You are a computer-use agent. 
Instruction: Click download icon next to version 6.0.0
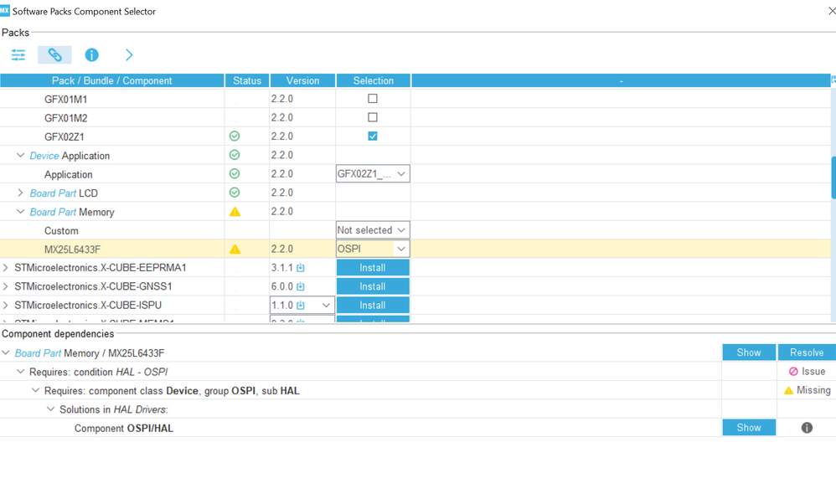(x=301, y=286)
